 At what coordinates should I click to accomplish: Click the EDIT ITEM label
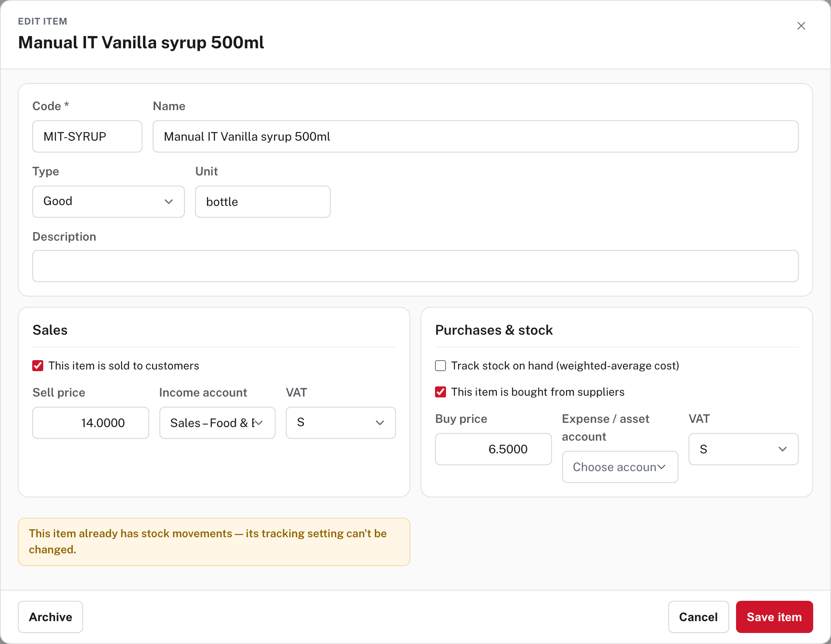pos(42,21)
